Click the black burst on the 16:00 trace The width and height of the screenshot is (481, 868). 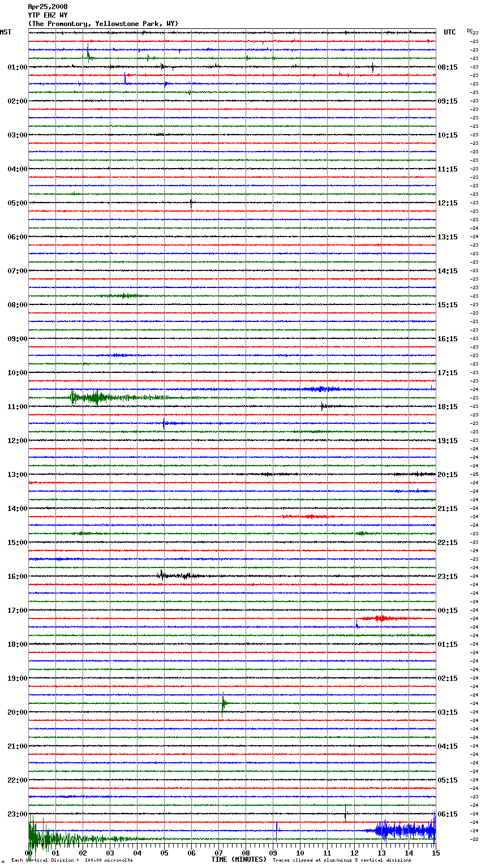tap(181, 576)
